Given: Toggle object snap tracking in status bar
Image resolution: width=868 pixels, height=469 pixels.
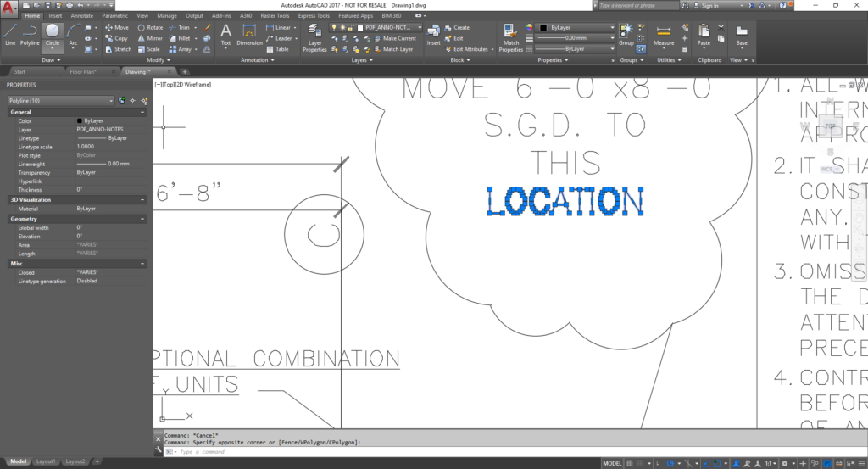Looking at the screenshot, I should (x=706, y=463).
